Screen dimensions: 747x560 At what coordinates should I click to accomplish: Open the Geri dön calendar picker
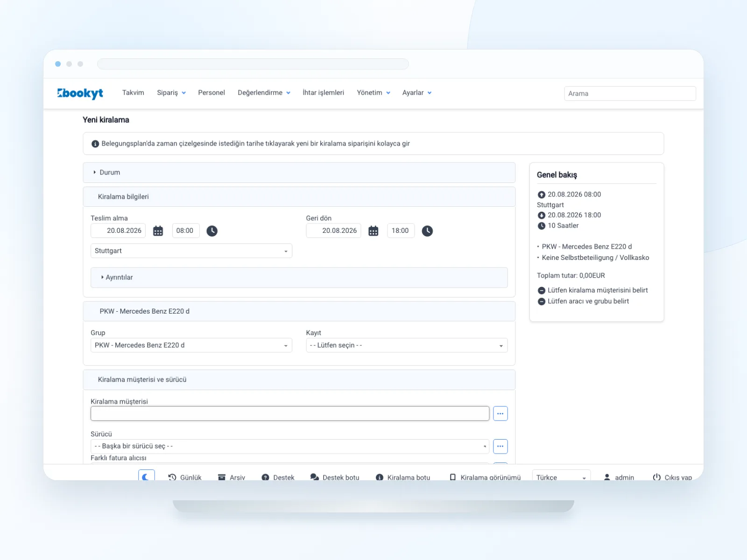pos(373,231)
